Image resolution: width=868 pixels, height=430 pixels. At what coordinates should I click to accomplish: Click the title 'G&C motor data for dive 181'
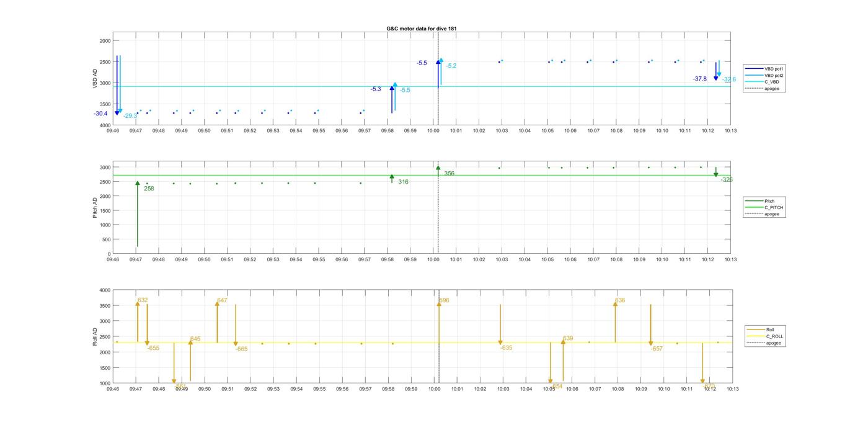[422, 29]
